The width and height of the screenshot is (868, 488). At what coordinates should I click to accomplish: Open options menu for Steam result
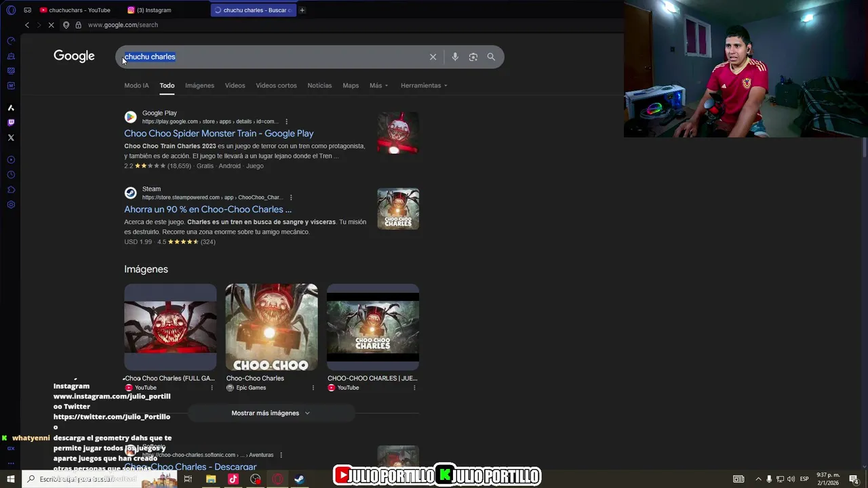[x=291, y=198]
